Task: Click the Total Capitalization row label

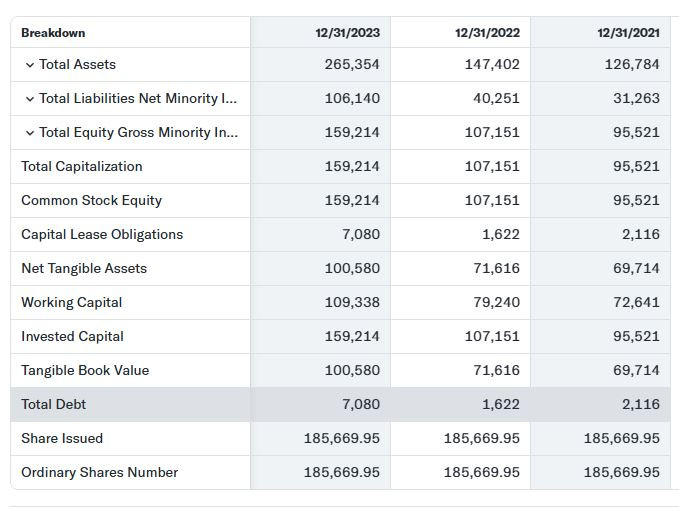Action: point(82,166)
